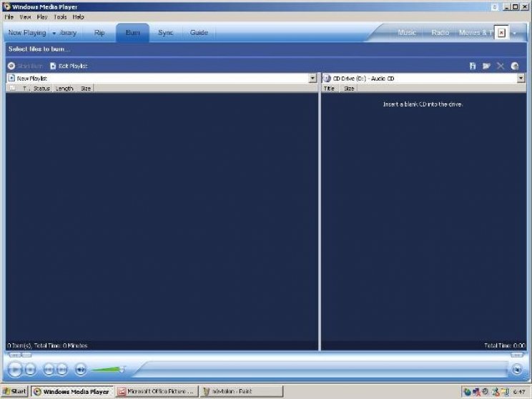
Task: Click the playlist icon beside New Playlist
Action: (x=11, y=79)
